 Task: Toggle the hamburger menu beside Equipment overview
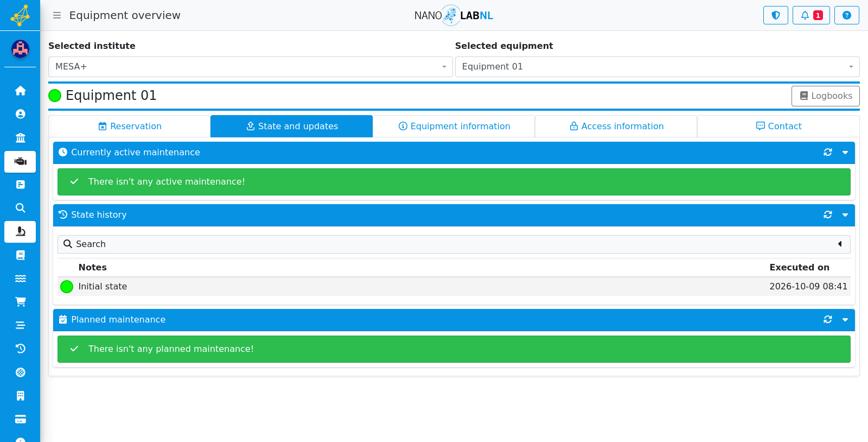57,15
